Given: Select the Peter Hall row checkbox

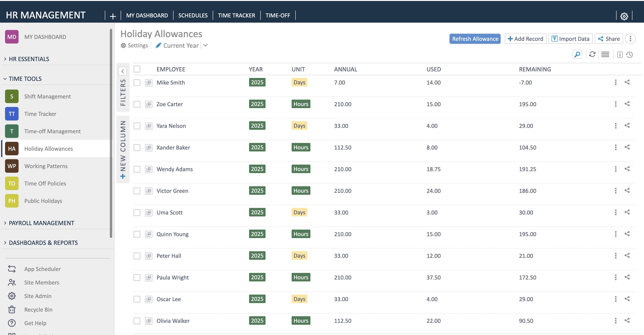Looking at the screenshot, I should coord(137,256).
